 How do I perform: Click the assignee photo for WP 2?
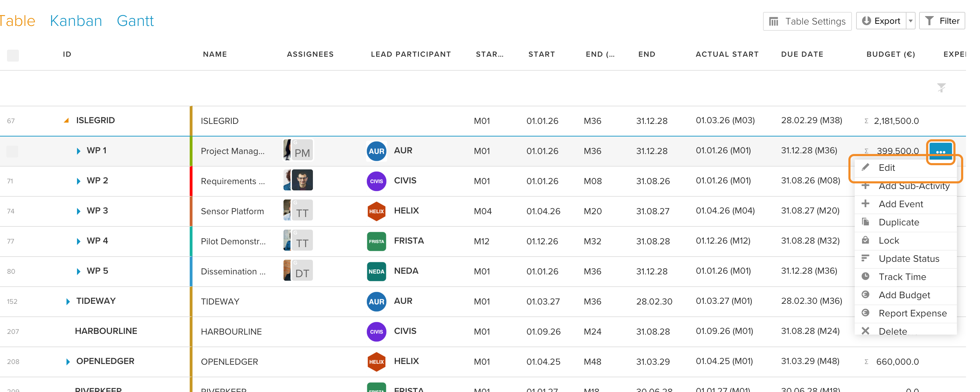tap(302, 180)
